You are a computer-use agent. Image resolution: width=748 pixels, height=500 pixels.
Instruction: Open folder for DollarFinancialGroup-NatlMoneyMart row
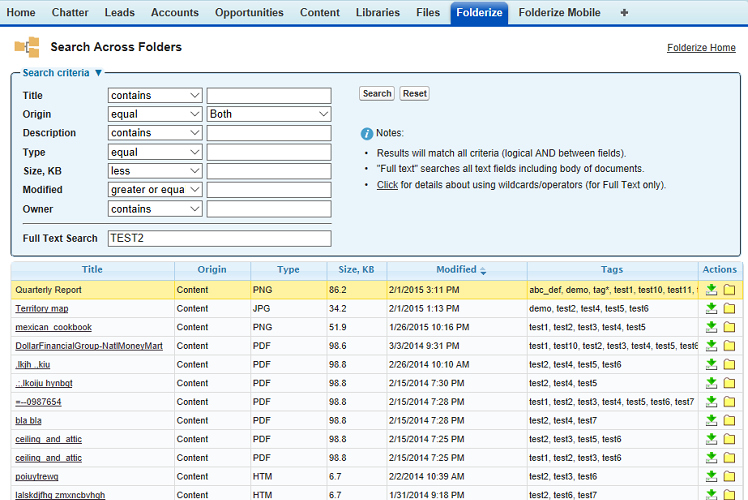[729, 345]
